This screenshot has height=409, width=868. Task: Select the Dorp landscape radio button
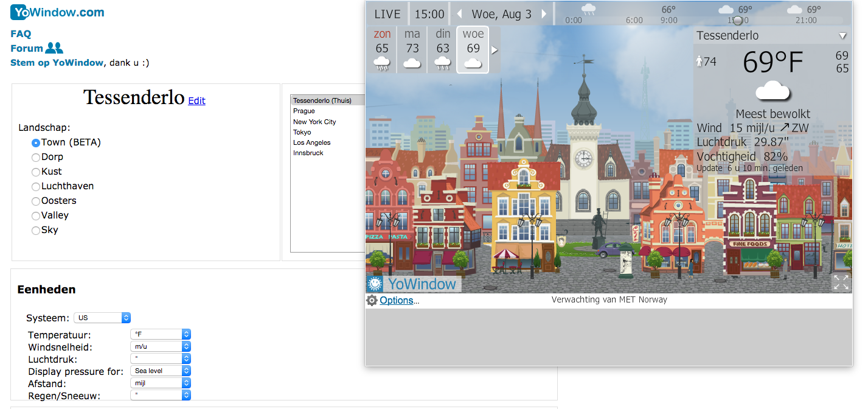pos(36,158)
